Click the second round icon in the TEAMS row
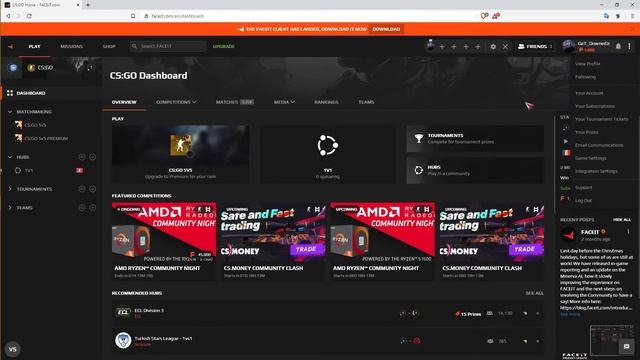Screen dimensions: 640x360 click(93, 208)
